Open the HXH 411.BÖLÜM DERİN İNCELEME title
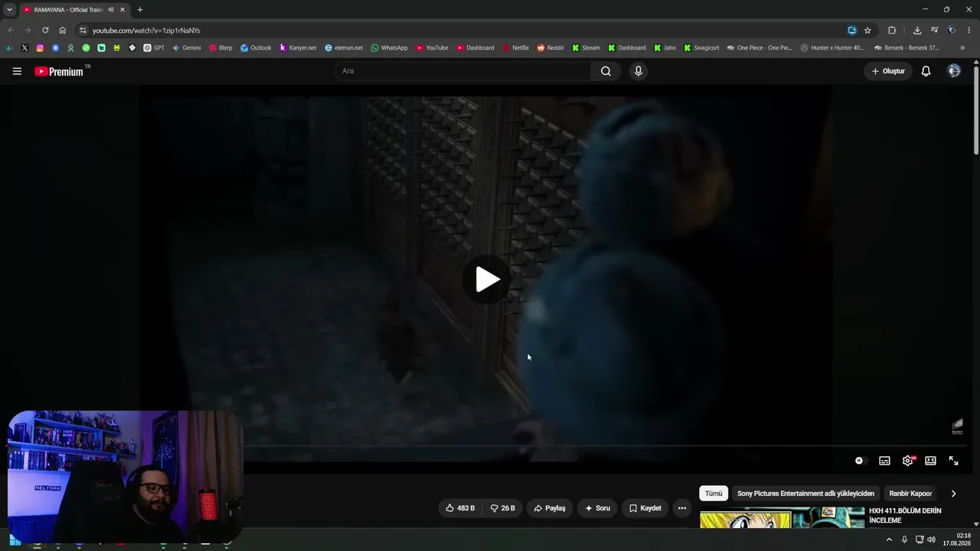Screen dimensions: 980x551 tap(905, 515)
